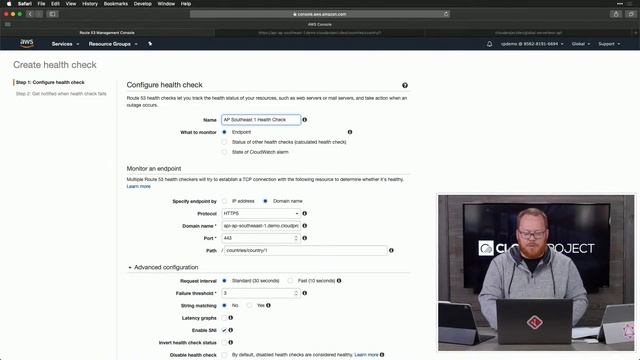Open the Support dropdown menu
640x360 pixels.
(x=609, y=44)
